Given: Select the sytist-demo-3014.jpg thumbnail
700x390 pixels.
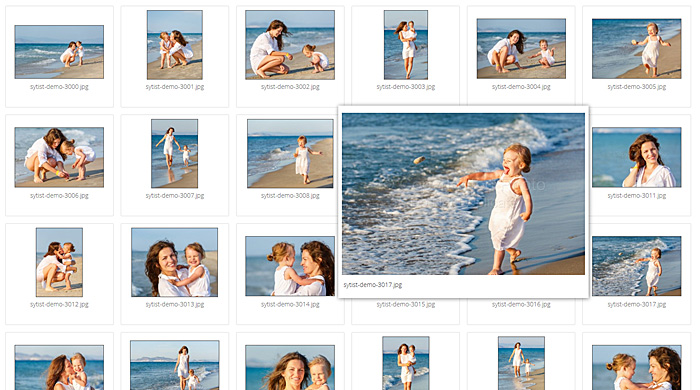Looking at the screenshot, I should click(290, 266).
